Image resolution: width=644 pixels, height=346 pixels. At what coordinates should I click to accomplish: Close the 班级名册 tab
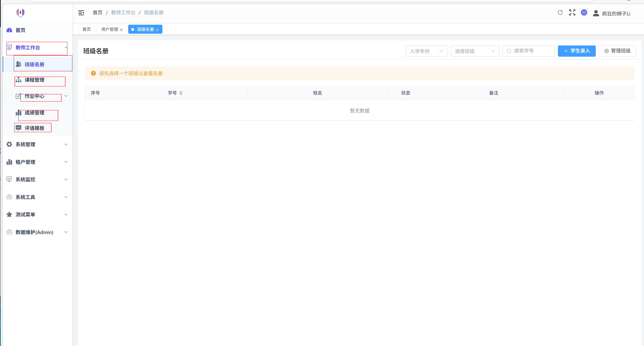157,30
